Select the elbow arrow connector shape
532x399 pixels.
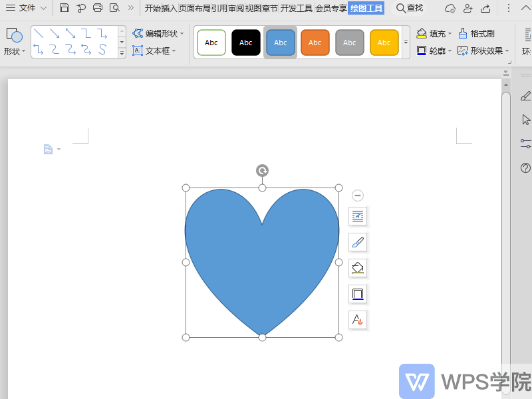pyautogui.click(x=102, y=33)
